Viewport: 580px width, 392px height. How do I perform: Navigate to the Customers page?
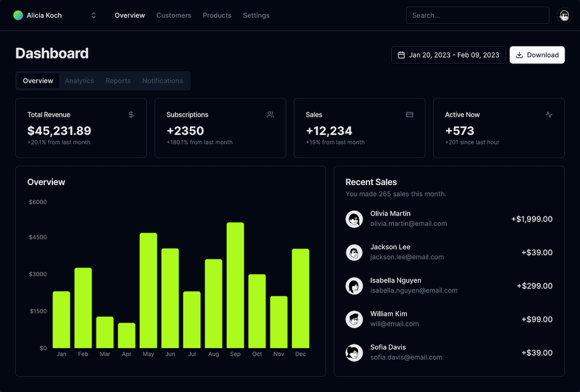pyautogui.click(x=174, y=15)
